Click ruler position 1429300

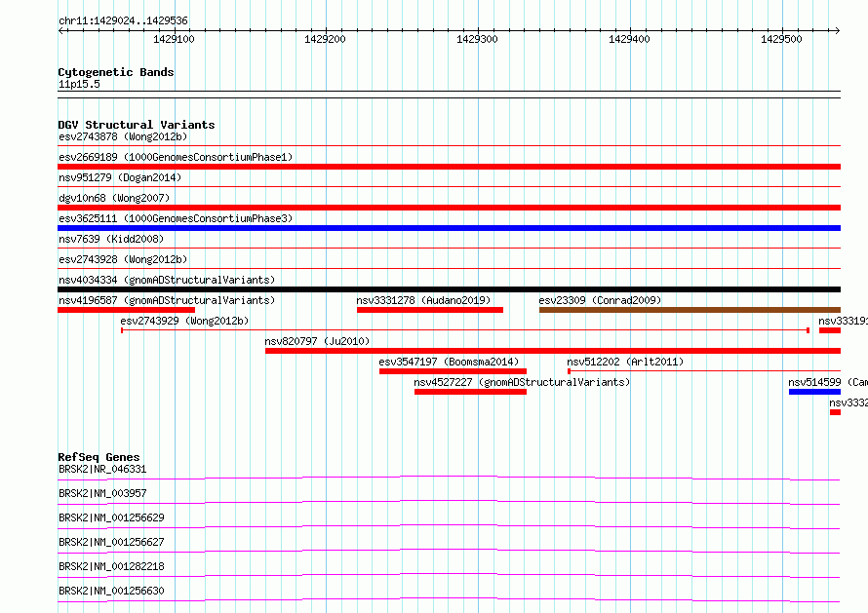click(x=477, y=39)
